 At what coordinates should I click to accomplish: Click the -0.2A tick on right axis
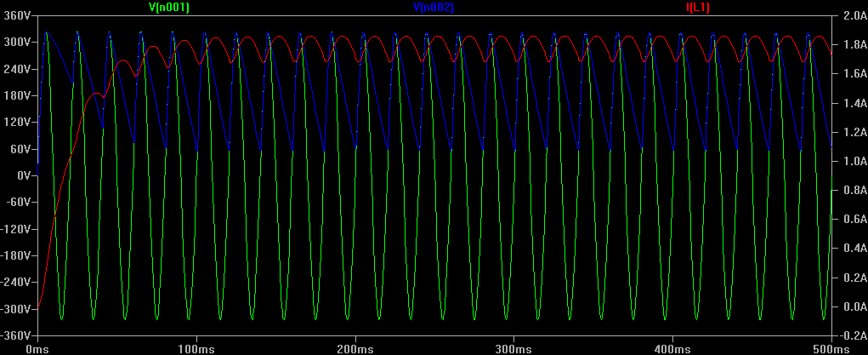[x=849, y=335]
